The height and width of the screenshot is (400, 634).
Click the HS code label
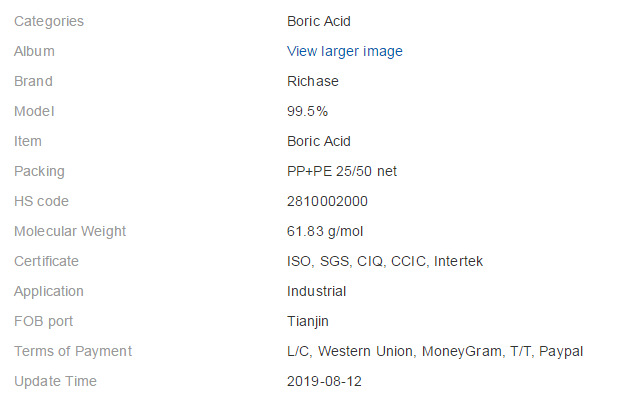coord(41,201)
